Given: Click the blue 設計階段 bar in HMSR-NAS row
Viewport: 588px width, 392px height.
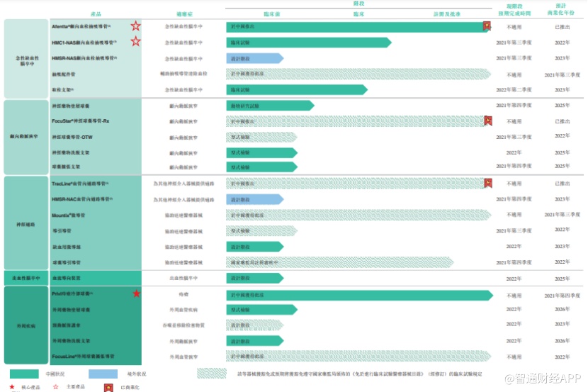Looking at the screenshot, I should pos(255,59).
